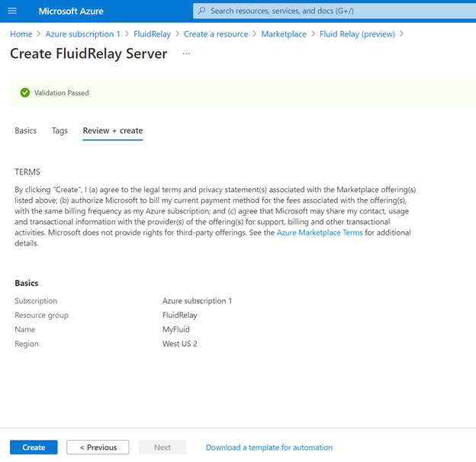The height and width of the screenshot is (462, 476).
Task: Click the chevron after Fluid Relay (preview)
Action: [x=401, y=34]
